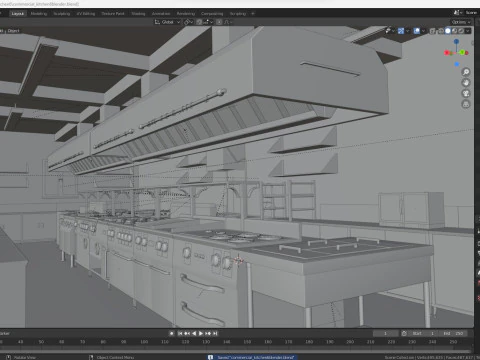Viewport: 480px width, 360px height.
Task: Open the Options dropdown in viewport header
Action: (461, 22)
